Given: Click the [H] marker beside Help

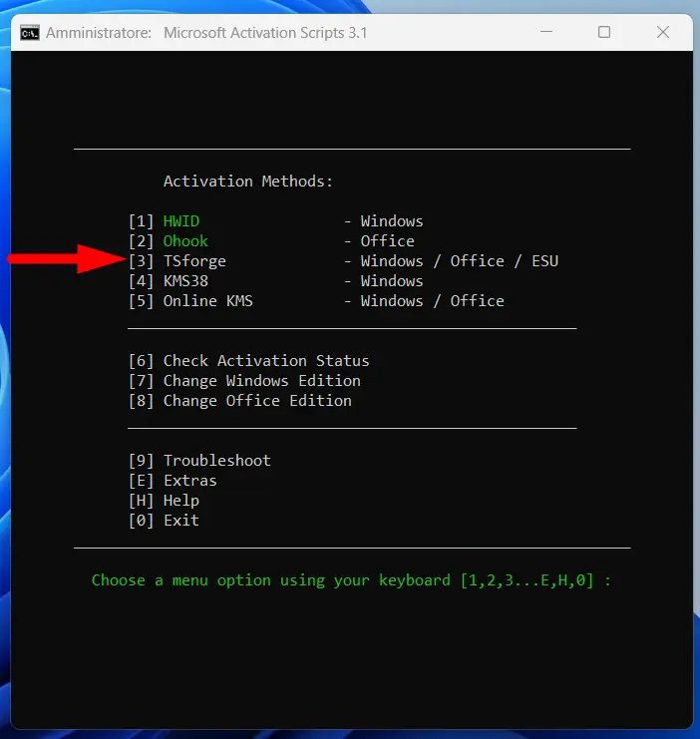Looking at the screenshot, I should [x=142, y=501].
